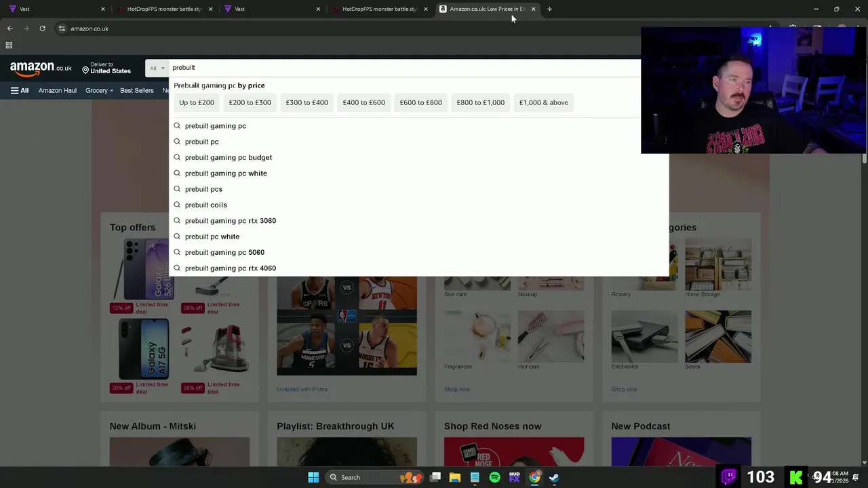868x488 pixels.
Task: Open Spotify from the taskbar
Action: 494,477
